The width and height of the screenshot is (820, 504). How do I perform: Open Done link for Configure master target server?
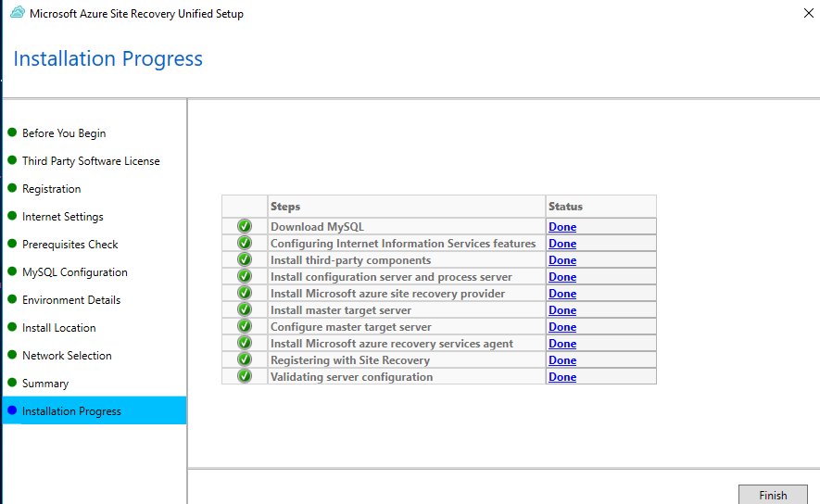pos(562,327)
